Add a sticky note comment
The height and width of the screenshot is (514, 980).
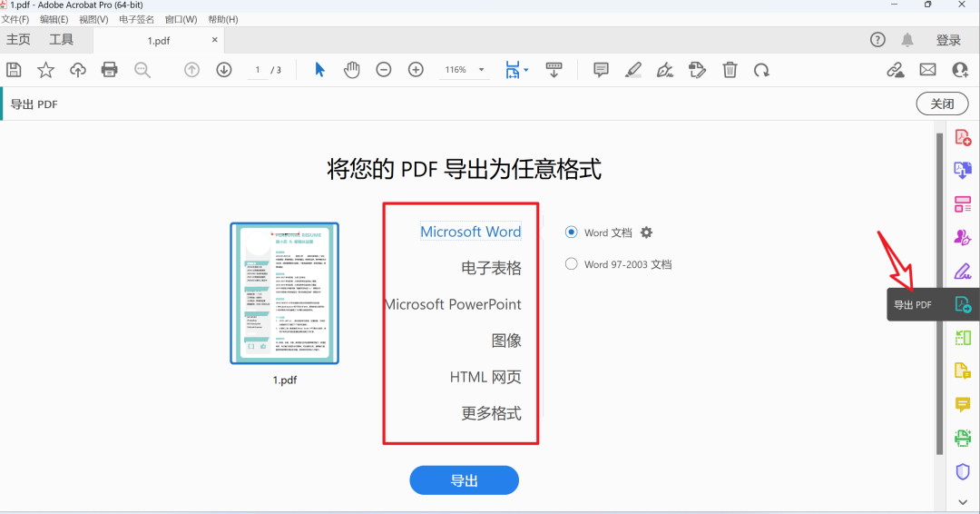(601, 70)
